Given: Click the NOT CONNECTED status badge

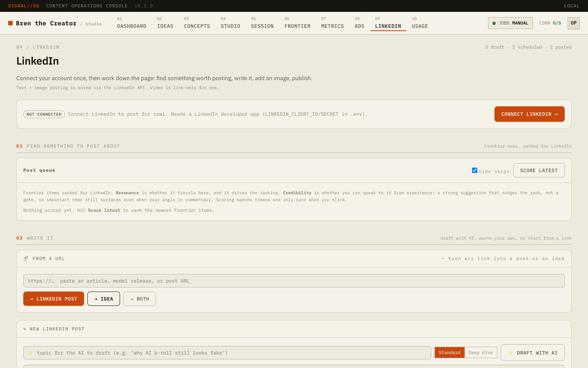Looking at the screenshot, I should (44, 114).
